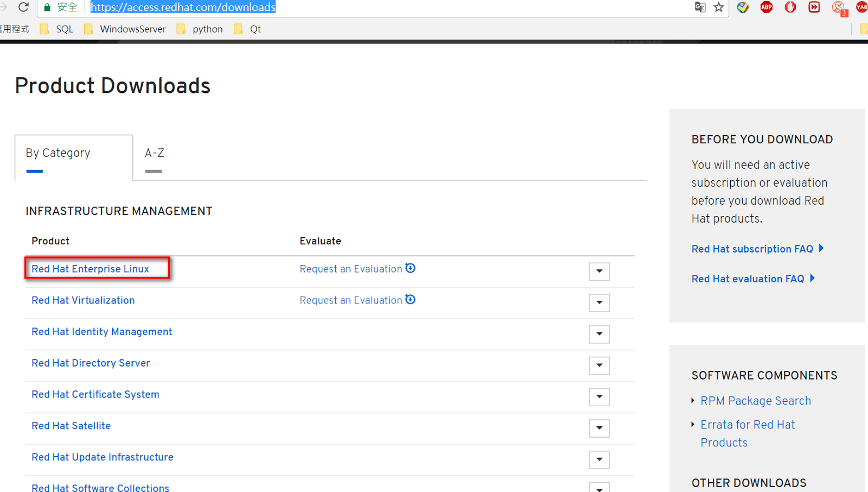
Task: Open the Red Hat Directory Server link
Action: [x=91, y=363]
